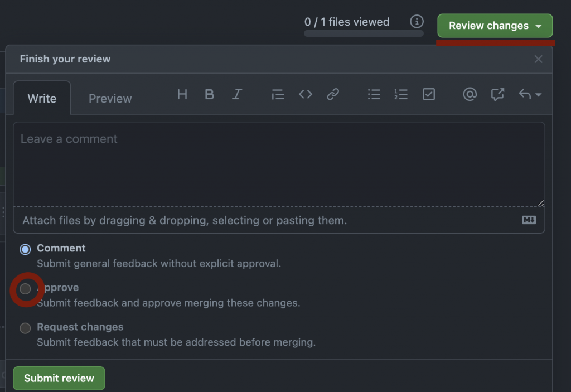The height and width of the screenshot is (392, 571).
Task: Select the Write tab
Action: coord(42,98)
